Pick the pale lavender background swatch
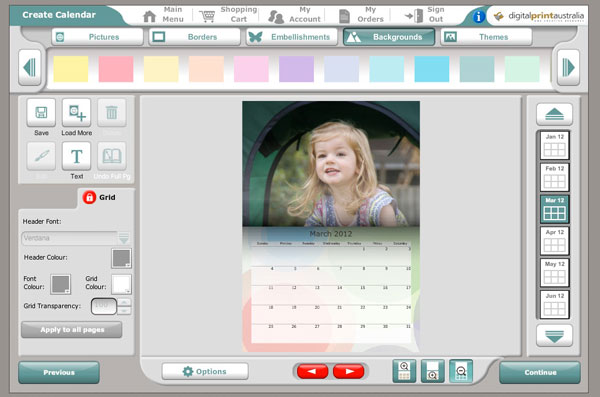Viewport: 600px width, 397px height. (x=341, y=69)
